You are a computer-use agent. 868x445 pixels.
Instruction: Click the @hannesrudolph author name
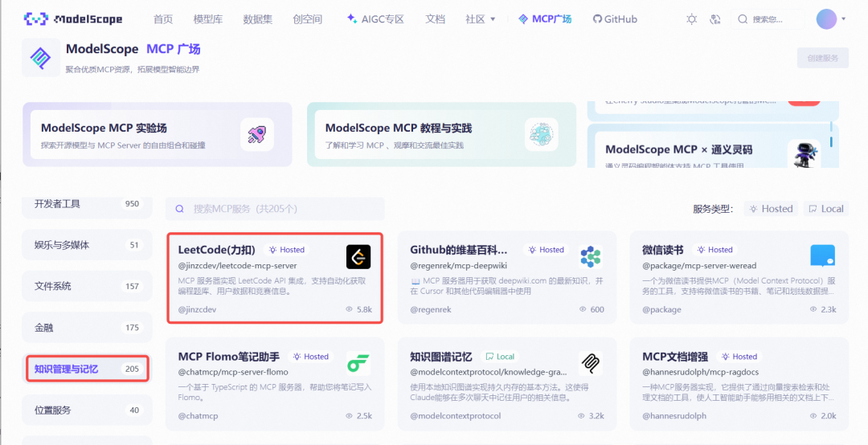[x=674, y=415]
